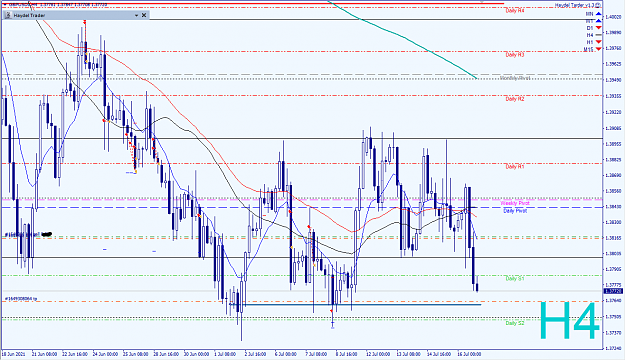Select the Daily R3 level label

point(515,55)
